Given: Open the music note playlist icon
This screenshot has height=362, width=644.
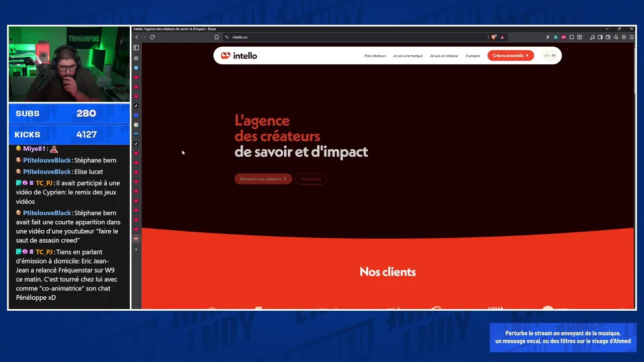Looking at the screenshot, I should (x=592, y=37).
